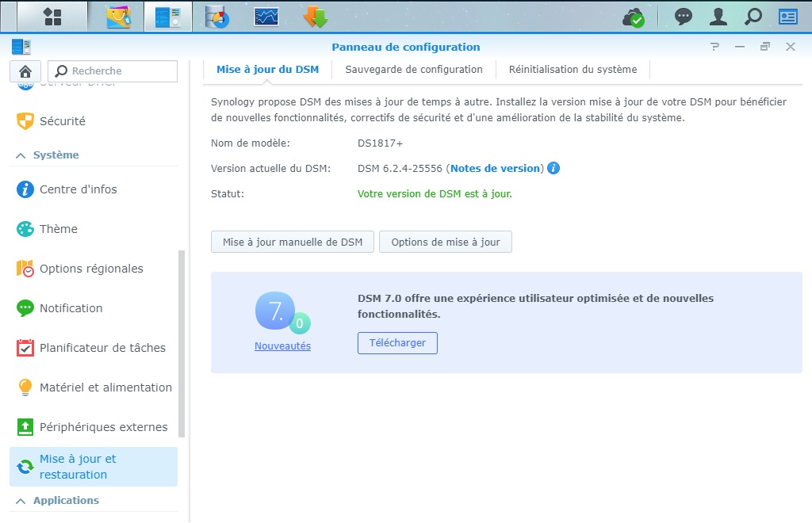The height and width of the screenshot is (523, 812).
Task: Click the model name DS1817+
Action: (x=380, y=143)
